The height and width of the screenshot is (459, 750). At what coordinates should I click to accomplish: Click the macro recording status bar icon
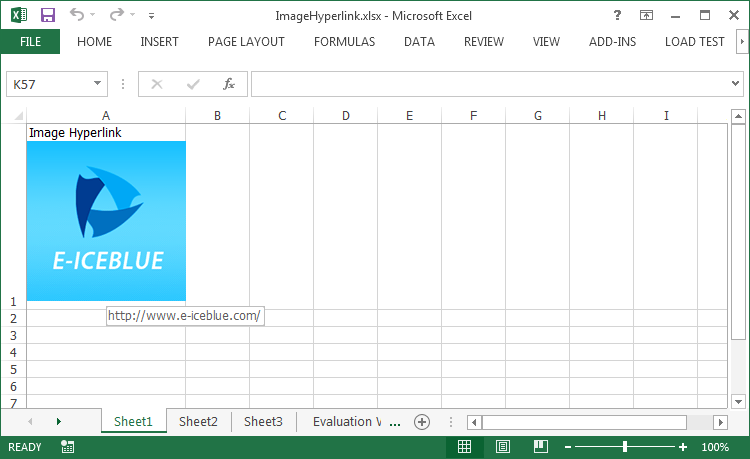67,447
